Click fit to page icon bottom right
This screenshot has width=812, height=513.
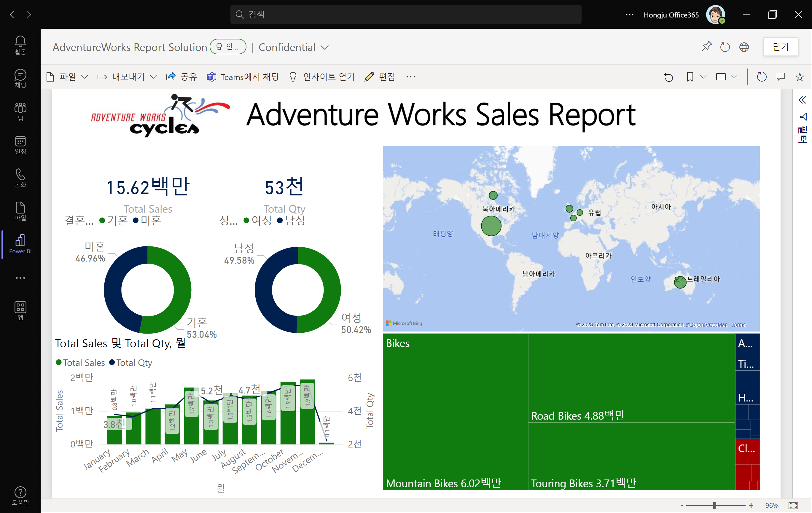[793, 505]
